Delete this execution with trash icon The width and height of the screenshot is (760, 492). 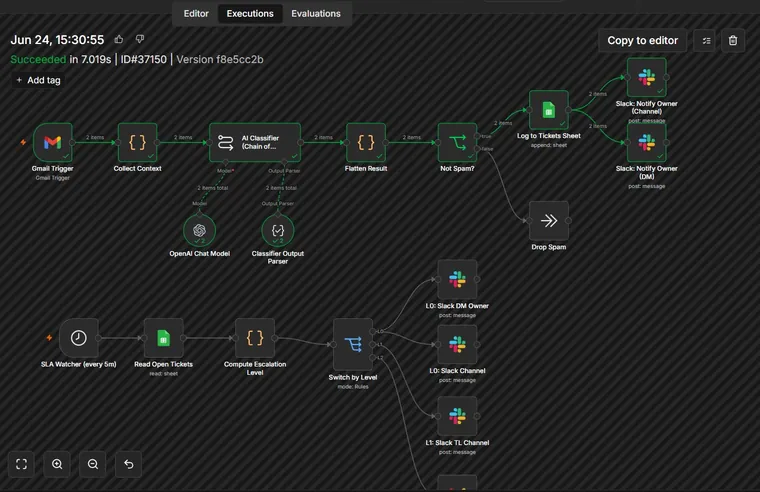(x=733, y=41)
